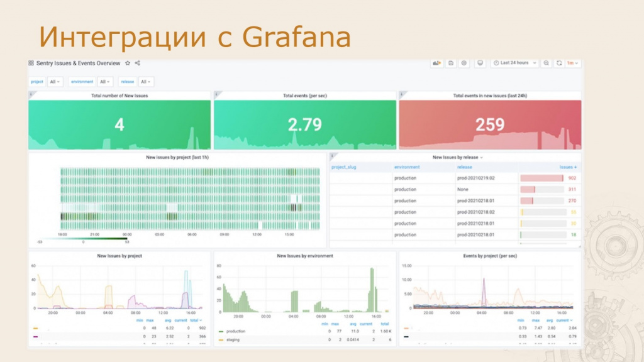Sort legend by total in New Issues by project
The height and width of the screenshot is (362, 644).
(196, 320)
